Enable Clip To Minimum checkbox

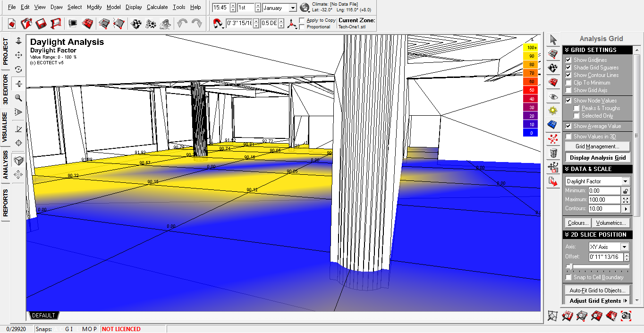568,83
